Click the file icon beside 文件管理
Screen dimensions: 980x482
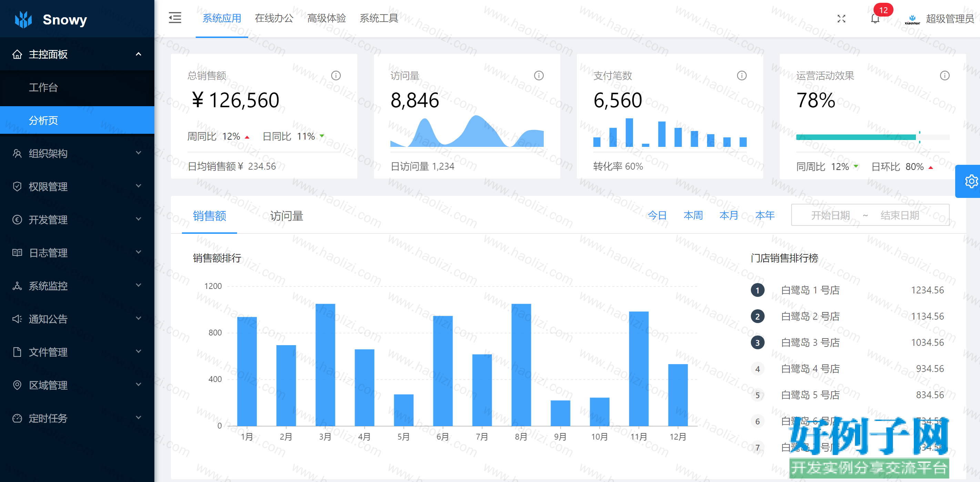point(17,352)
